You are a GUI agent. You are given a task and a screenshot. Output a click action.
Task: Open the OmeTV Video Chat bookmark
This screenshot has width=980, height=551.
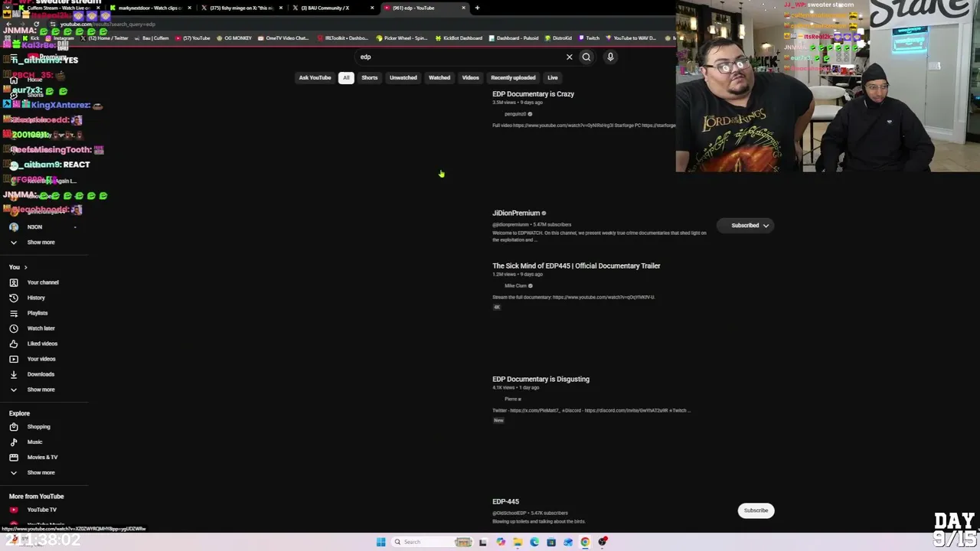283,37
